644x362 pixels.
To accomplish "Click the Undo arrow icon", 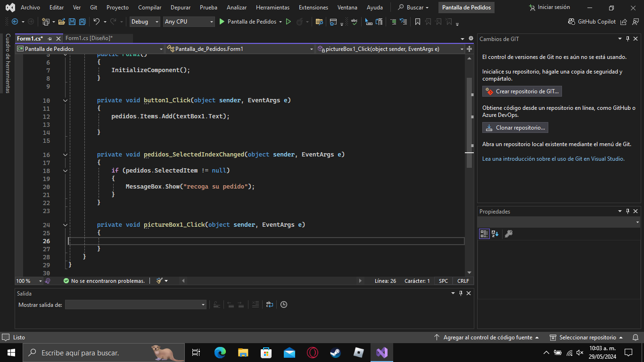I will 96,22.
